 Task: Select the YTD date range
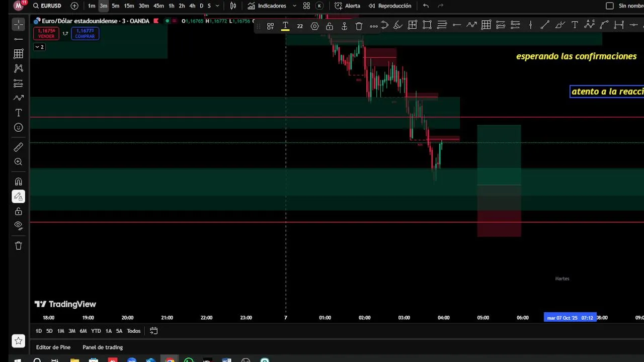click(96, 331)
